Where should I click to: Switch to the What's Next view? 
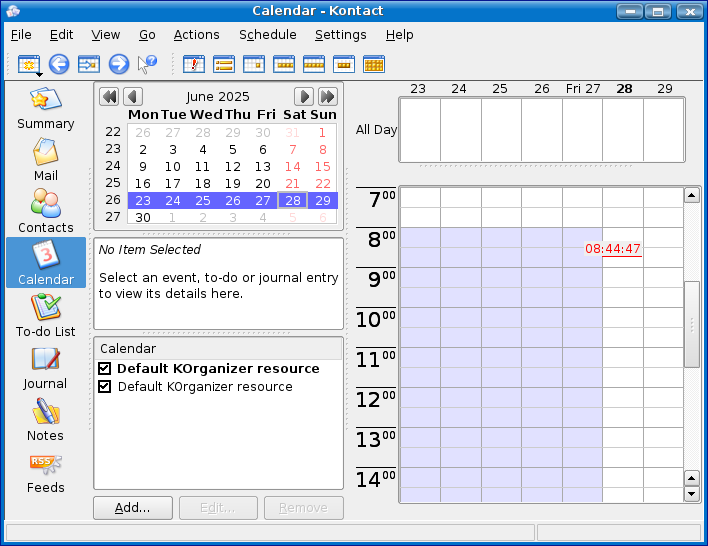coord(194,65)
